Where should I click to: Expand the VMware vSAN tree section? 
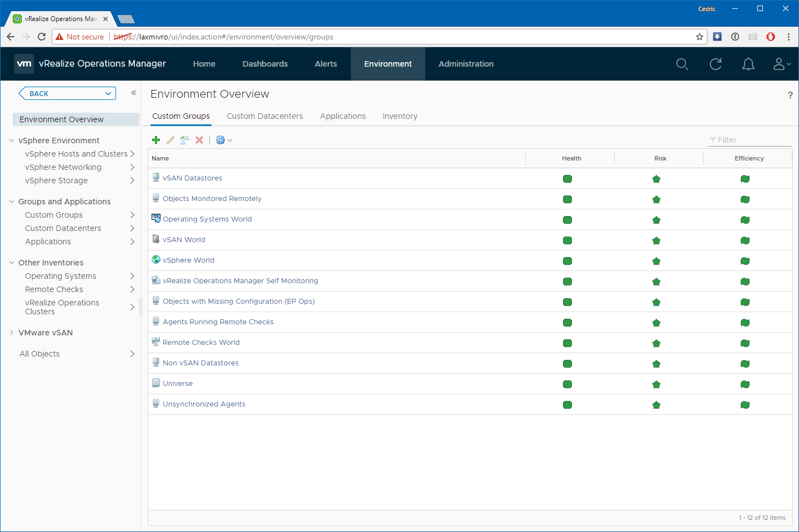click(12, 333)
